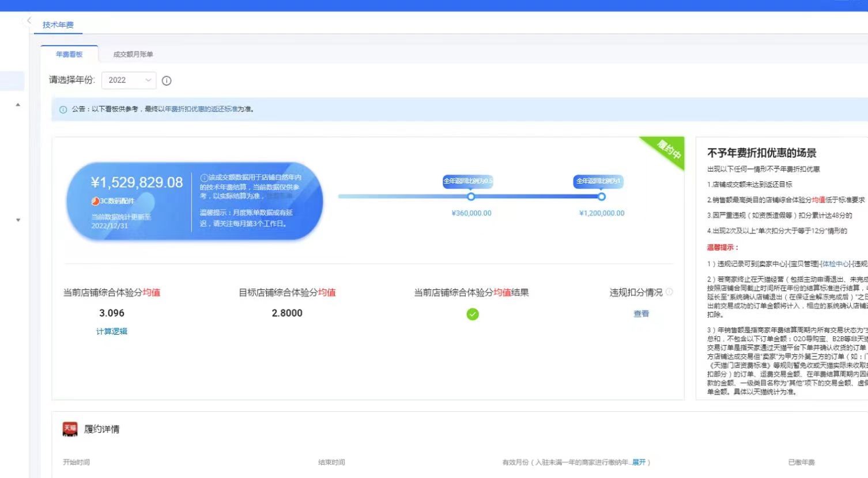Click the green check result icon
Viewport: 868px width, 478px height.
(473, 314)
